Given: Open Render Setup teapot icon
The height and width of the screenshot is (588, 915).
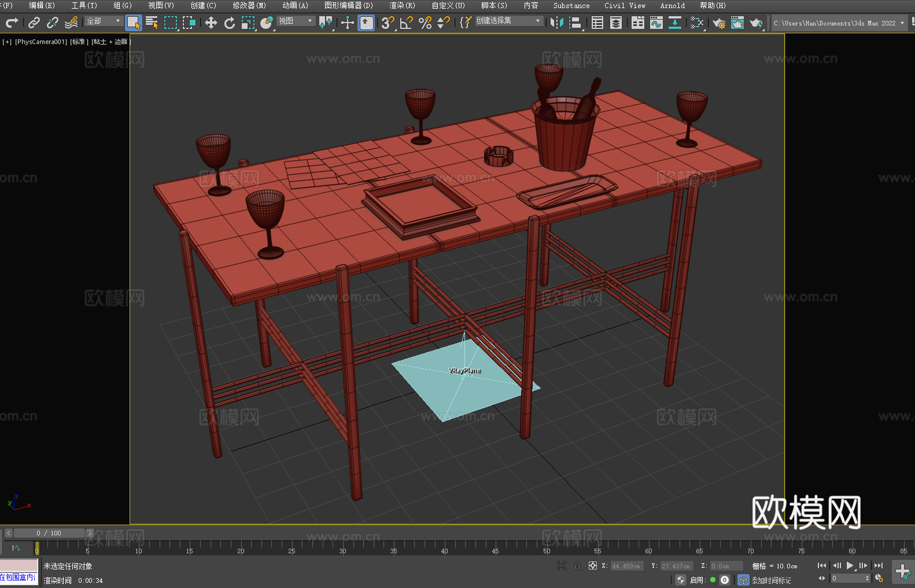Looking at the screenshot, I should click(719, 23).
